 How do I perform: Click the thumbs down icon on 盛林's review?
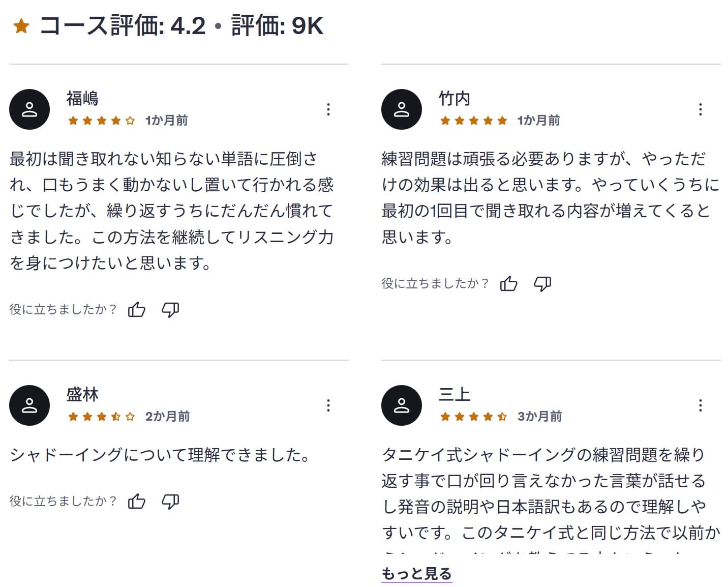click(171, 501)
